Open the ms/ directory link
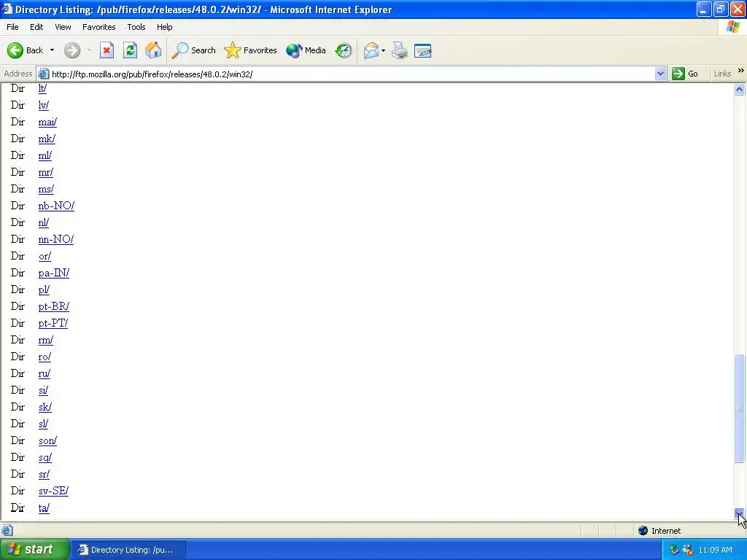 pyautogui.click(x=46, y=189)
